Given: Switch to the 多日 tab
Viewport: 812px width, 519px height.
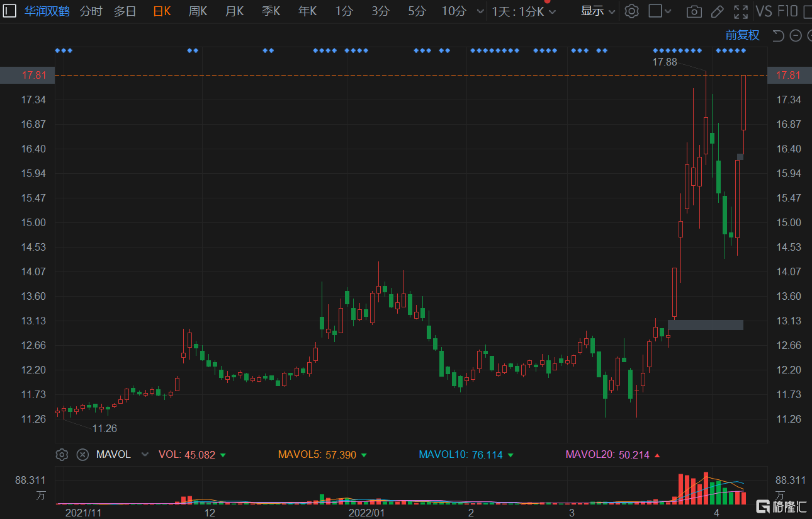Looking at the screenshot, I should coord(125,11).
